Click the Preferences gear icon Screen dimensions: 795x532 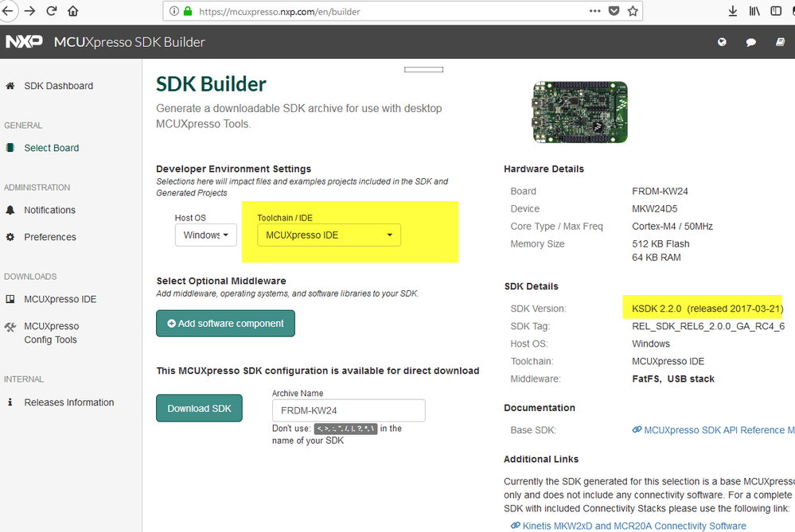pos(10,237)
